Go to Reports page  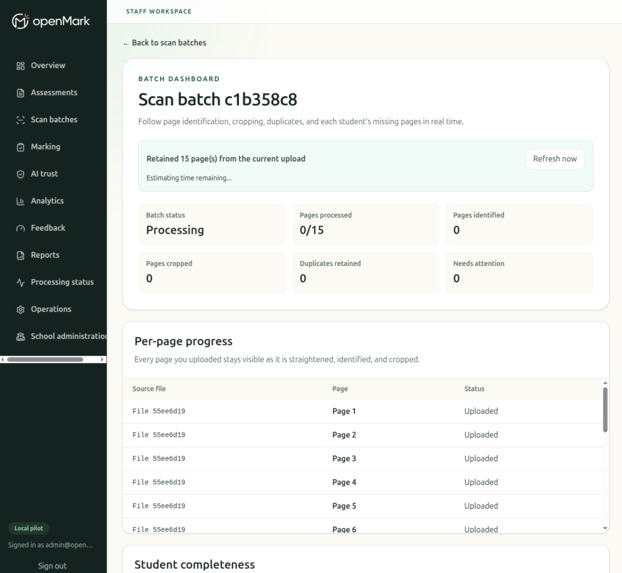(45, 255)
